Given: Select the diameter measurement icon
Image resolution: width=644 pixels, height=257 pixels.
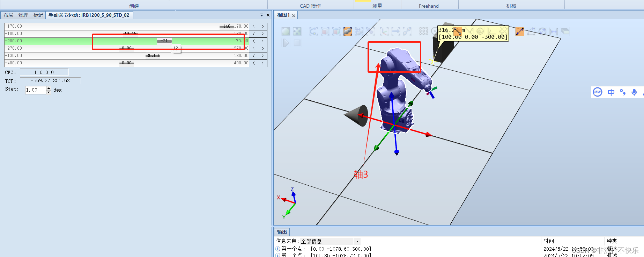Looking at the screenshot, I should point(542,31).
